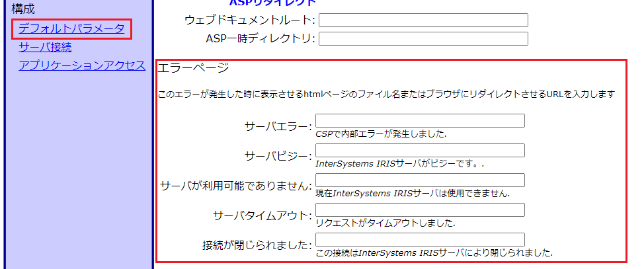
Task: Click the サーバエラー: label text
Action: (x=278, y=126)
